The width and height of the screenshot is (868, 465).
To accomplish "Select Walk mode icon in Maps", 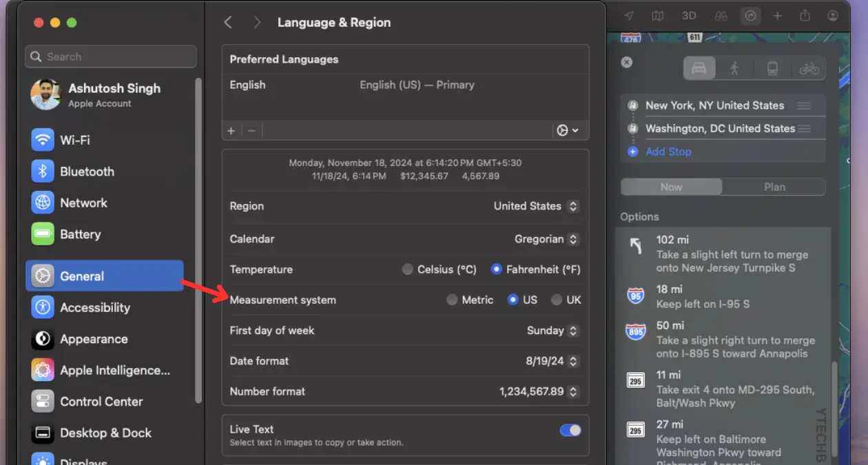I will (735, 69).
